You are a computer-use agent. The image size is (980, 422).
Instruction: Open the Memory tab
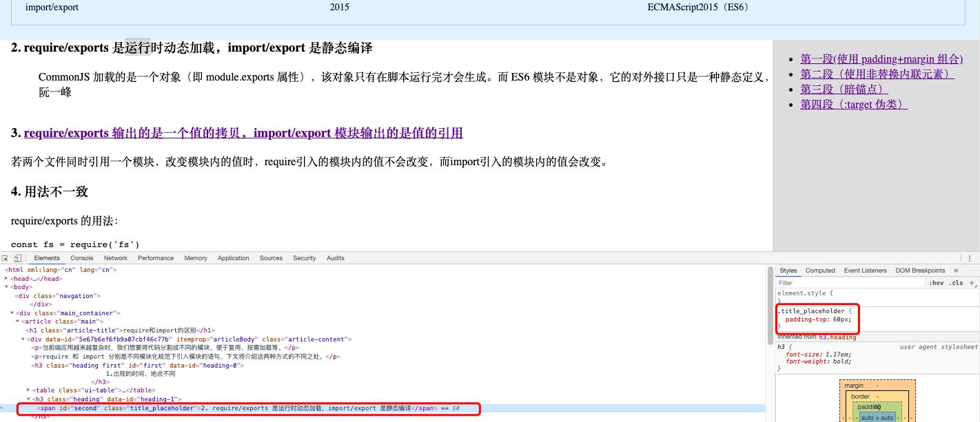coord(196,258)
